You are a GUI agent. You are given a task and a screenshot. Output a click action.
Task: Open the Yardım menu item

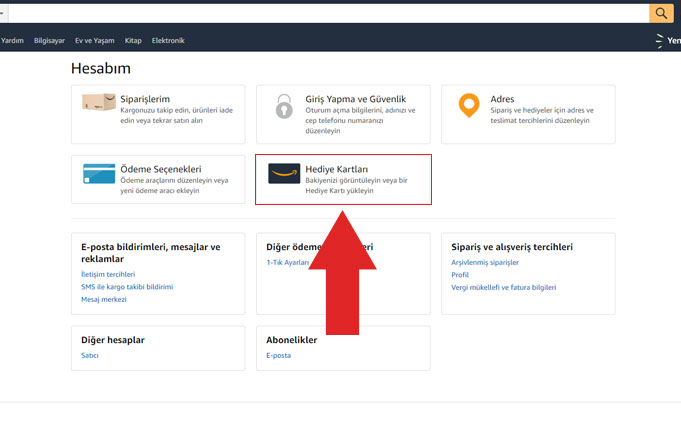point(12,41)
